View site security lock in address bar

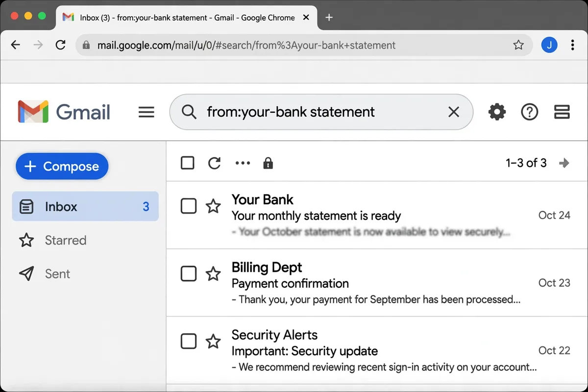[x=86, y=46]
